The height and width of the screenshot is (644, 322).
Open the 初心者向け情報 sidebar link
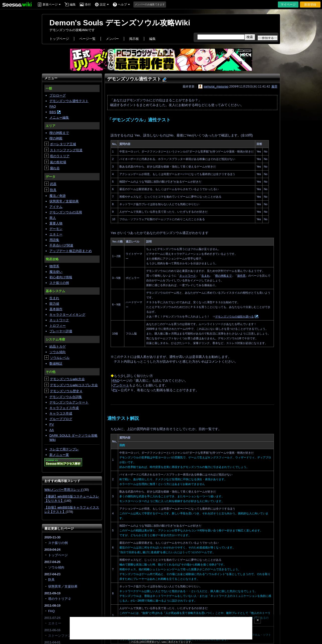[61, 277]
